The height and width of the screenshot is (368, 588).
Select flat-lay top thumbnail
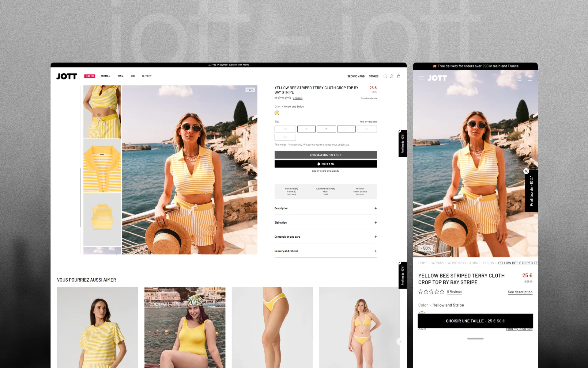tap(102, 220)
